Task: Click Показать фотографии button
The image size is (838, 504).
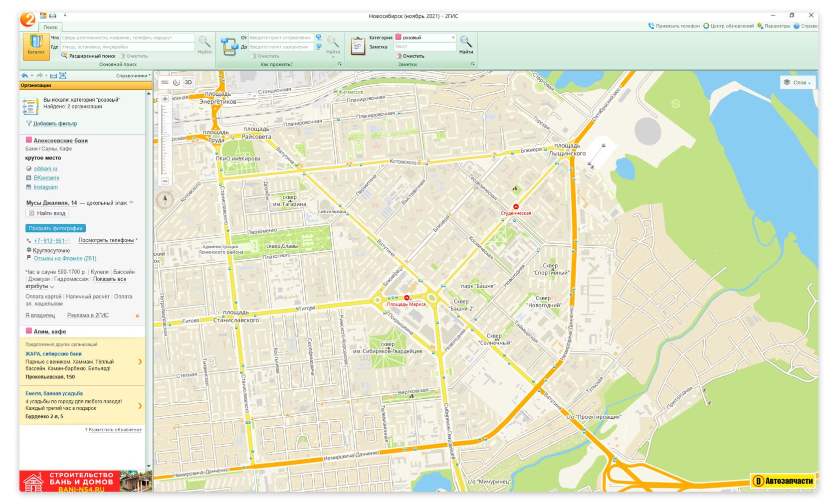Action: [x=55, y=228]
